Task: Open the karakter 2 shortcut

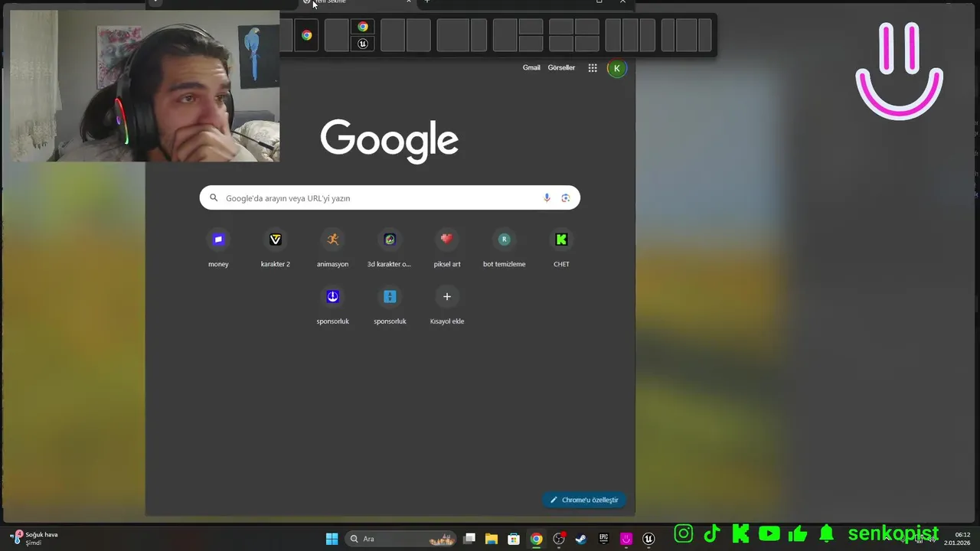Action: pyautogui.click(x=276, y=249)
